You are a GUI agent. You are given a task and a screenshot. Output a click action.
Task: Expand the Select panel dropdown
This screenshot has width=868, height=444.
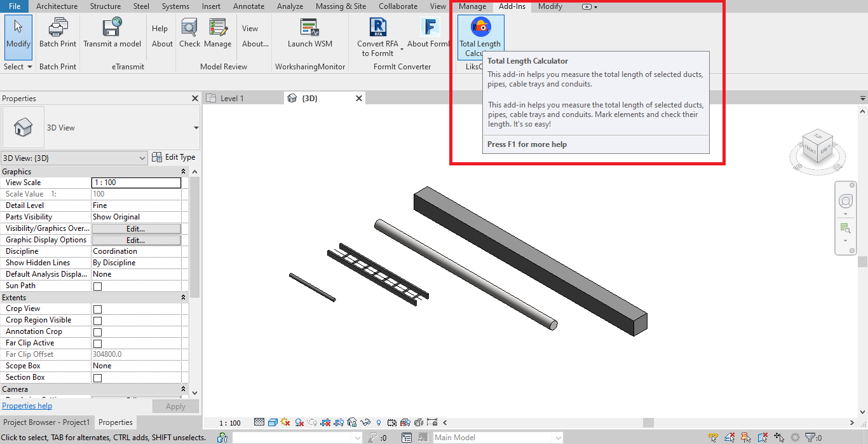click(18, 67)
